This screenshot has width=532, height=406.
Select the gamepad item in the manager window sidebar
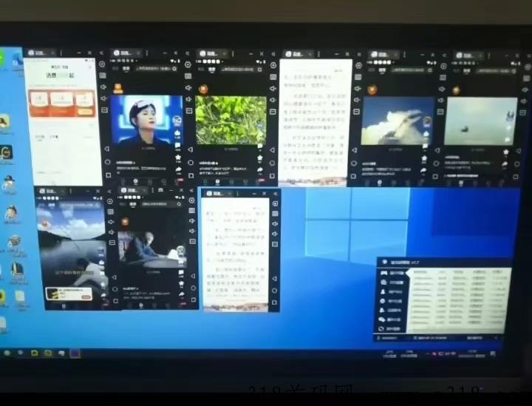pyautogui.click(x=384, y=273)
